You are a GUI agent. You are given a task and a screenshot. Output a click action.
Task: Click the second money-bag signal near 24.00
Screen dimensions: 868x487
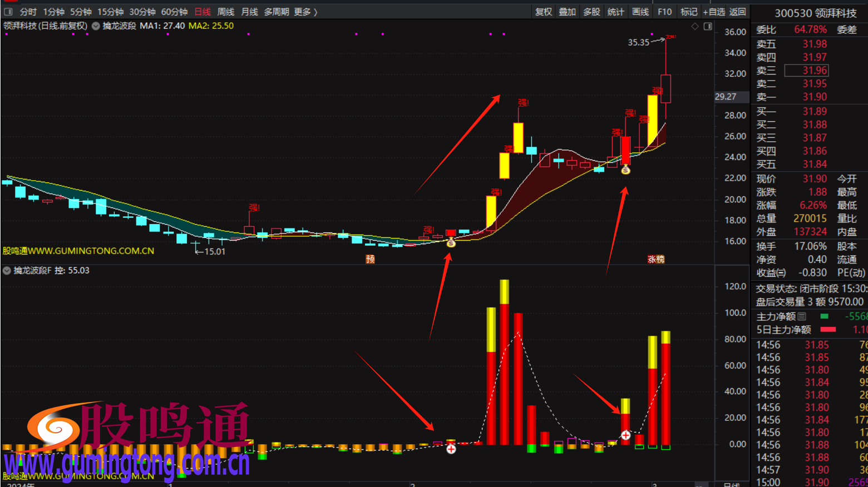(625, 170)
